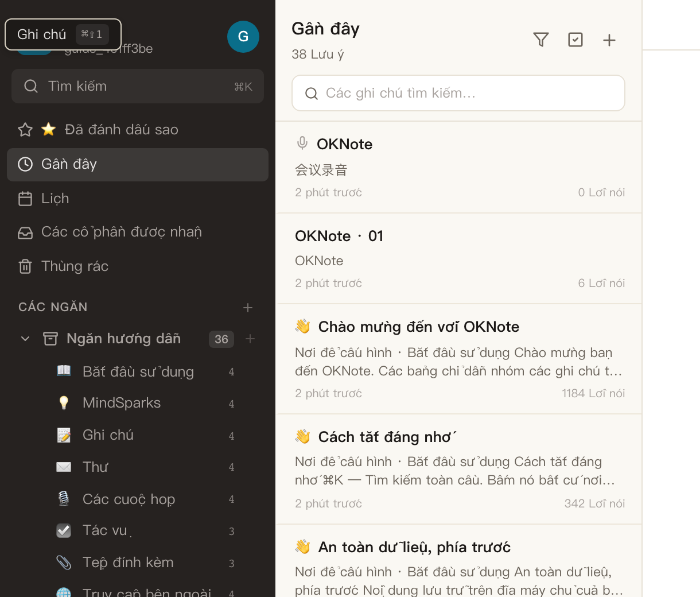
Task: Click the clock icon beside Gần đây
Action: pyautogui.click(x=25, y=165)
